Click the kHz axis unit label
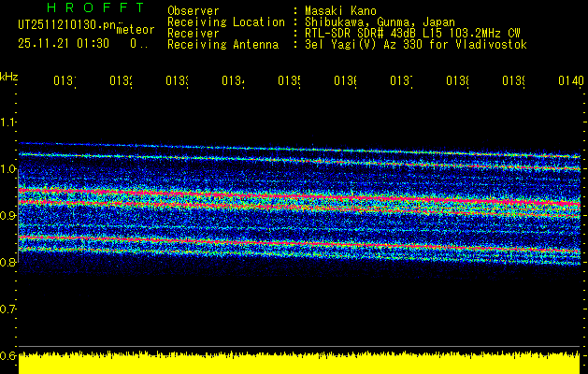The width and height of the screenshot is (588, 374). point(9,75)
